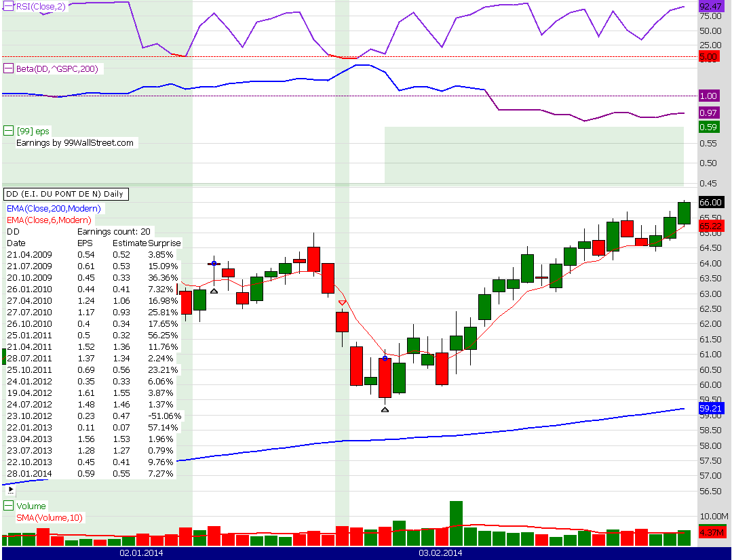Collapse the [99] eps pane
The height and width of the screenshot is (560, 732).
tap(9, 131)
